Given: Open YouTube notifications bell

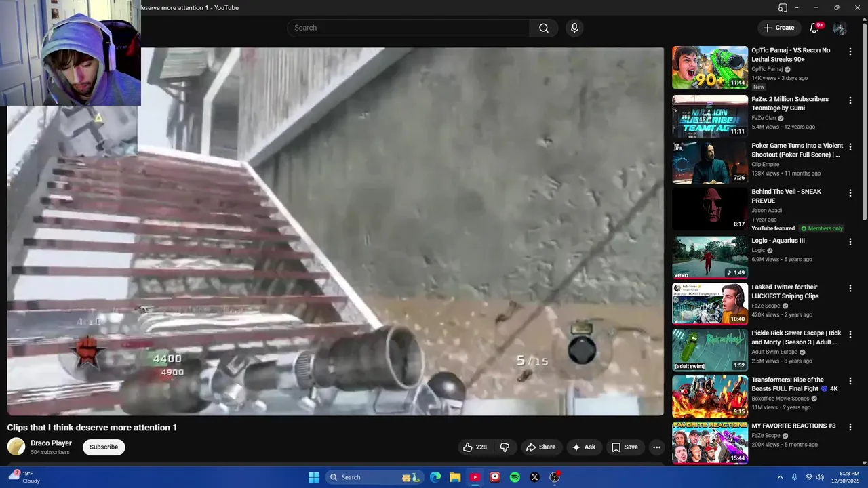Looking at the screenshot, I should [814, 28].
